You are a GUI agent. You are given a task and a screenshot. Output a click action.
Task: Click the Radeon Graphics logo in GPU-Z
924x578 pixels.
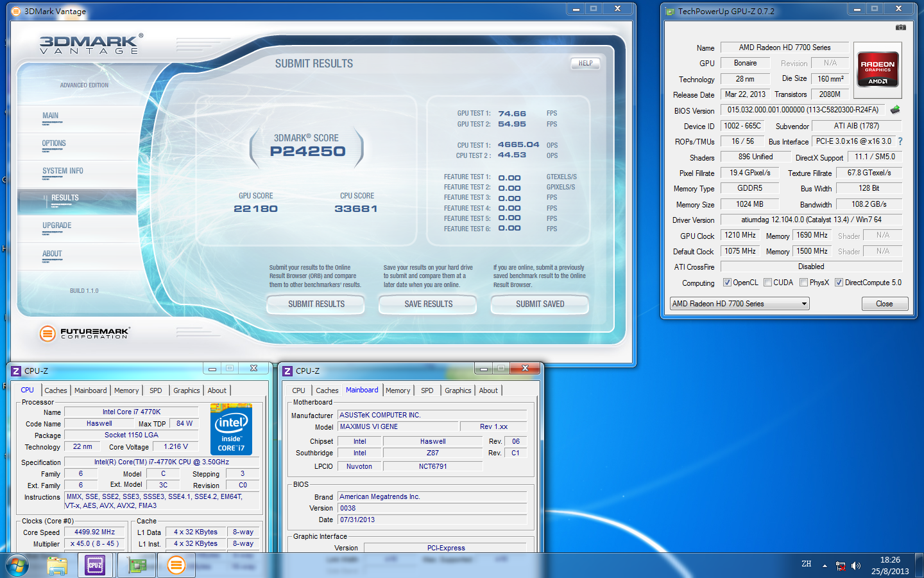pos(878,69)
